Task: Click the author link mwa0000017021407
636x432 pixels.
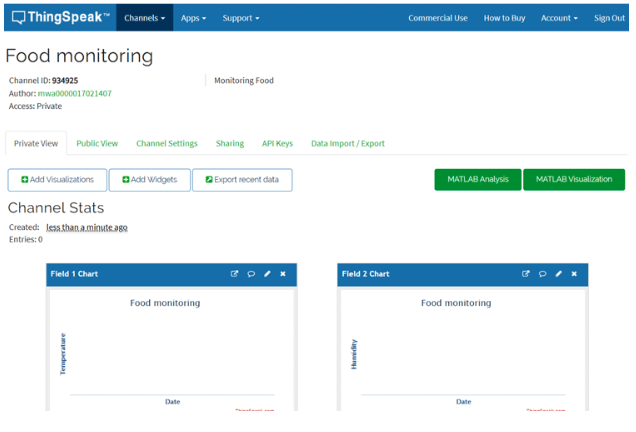Action: coord(75,94)
